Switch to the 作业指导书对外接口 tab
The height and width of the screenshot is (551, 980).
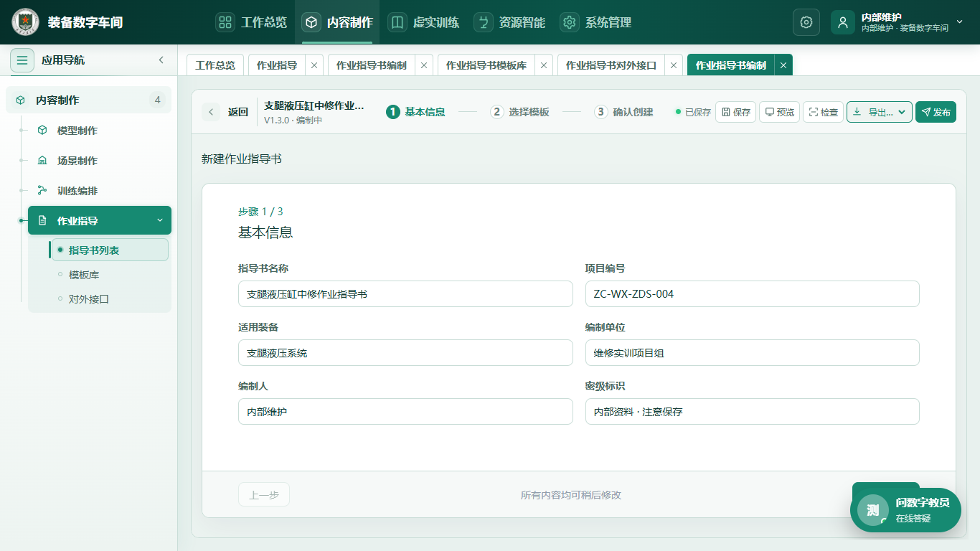coord(611,65)
